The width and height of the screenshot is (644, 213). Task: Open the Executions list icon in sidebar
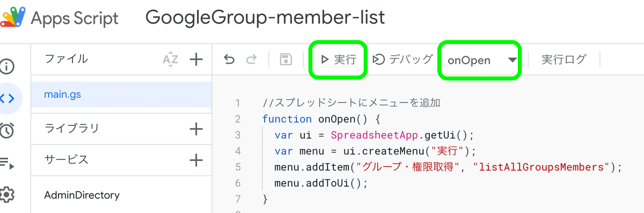tap(6, 163)
